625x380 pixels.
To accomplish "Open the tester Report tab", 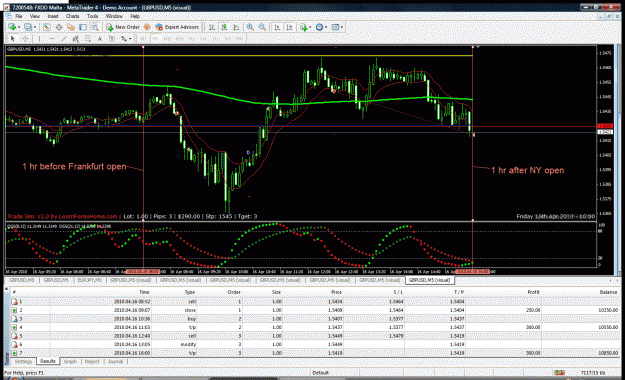I will [x=92, y=362].
